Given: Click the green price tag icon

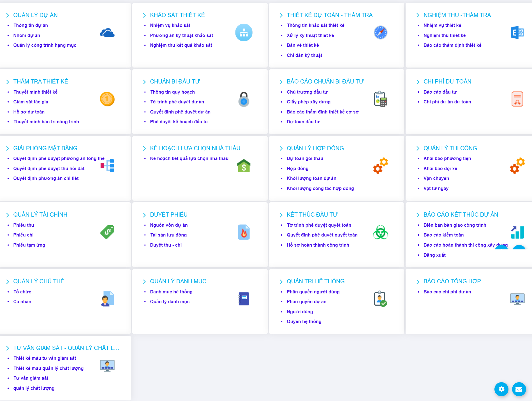Looking at the screenshot, I should pyautogui.click(x=107, y=232).
